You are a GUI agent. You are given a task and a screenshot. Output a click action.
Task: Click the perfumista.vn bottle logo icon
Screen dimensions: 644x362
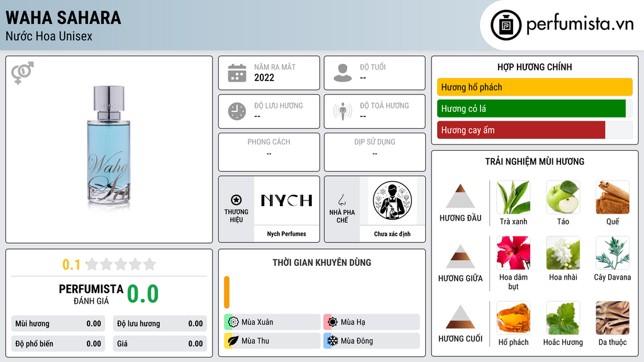[x=506, y=25]
